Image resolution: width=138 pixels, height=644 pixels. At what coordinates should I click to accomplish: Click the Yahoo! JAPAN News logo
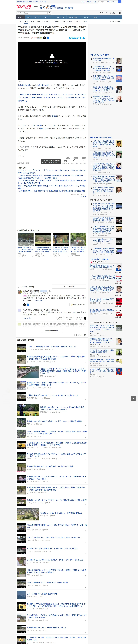click(27, 7)
